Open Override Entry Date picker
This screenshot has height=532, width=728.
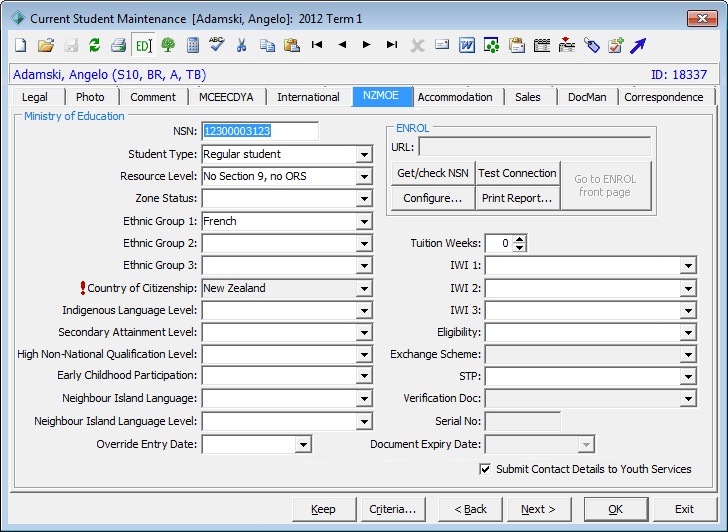coord(303,444)
